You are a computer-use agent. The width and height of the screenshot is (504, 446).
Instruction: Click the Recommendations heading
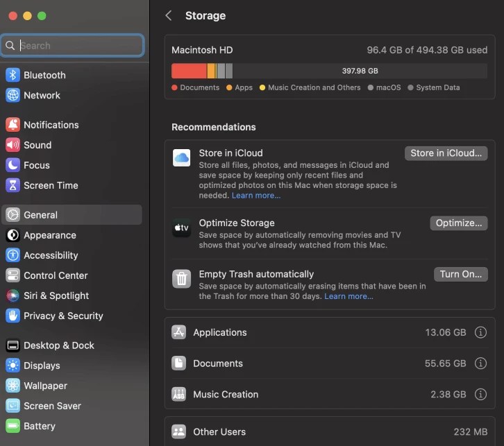(214, 127)
